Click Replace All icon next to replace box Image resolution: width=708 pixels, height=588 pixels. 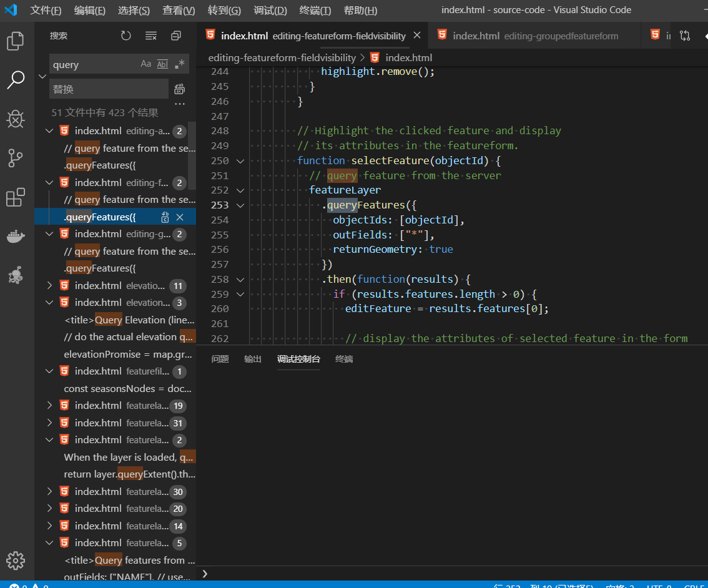tap(180, 89)
